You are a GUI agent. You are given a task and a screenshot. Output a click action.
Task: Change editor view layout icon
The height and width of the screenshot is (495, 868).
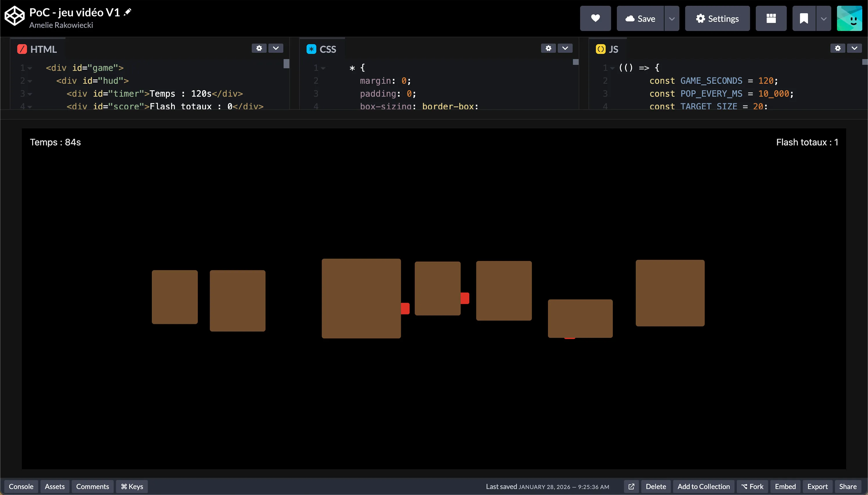click(771, 18)
